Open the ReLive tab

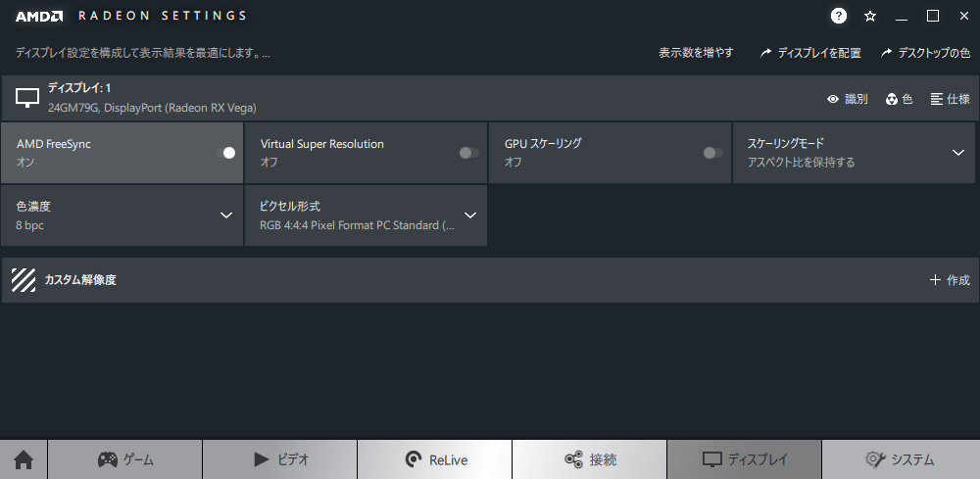click(435, 459)
